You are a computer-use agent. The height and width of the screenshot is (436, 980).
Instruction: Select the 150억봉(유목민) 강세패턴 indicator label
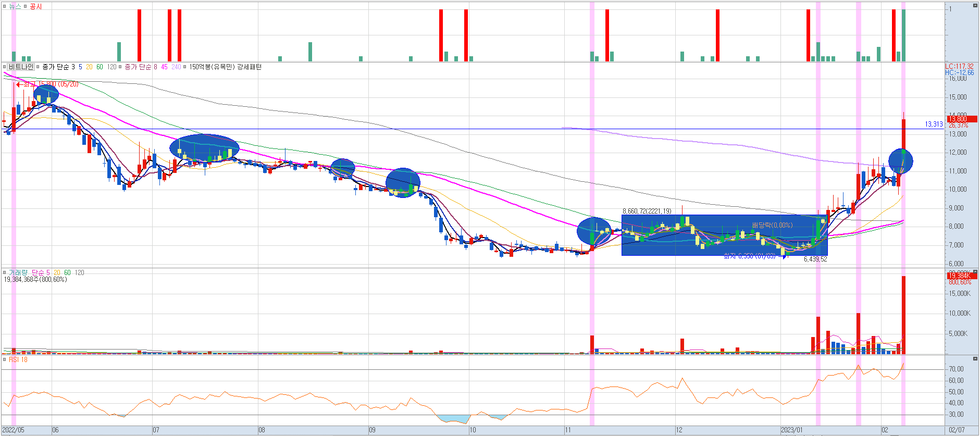(225, 67)
